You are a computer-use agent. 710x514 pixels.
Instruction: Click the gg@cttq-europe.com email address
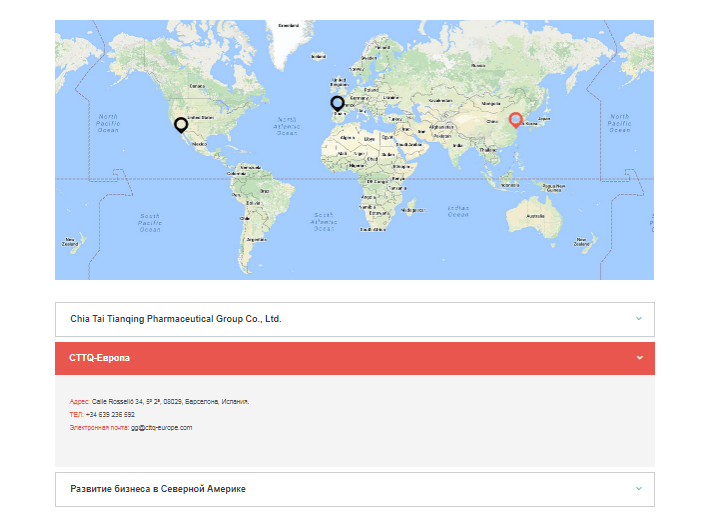coord(162,428)
